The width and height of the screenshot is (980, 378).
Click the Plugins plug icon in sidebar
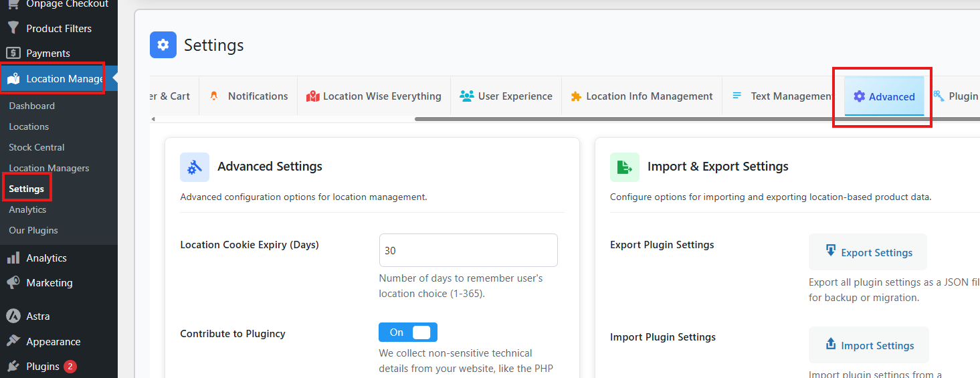click(13, 367)
